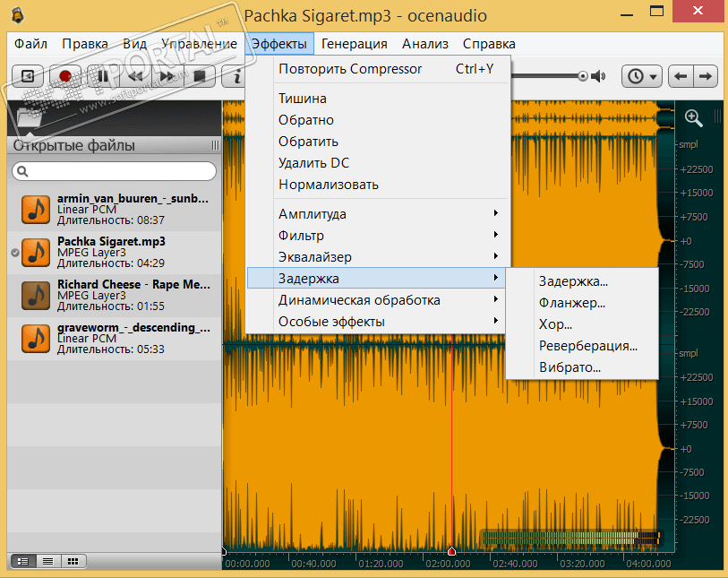Viewport: 728px width, 578px height.
Task: Choose Нормализовать from effects menu
Action: click(x=378, y=185)
